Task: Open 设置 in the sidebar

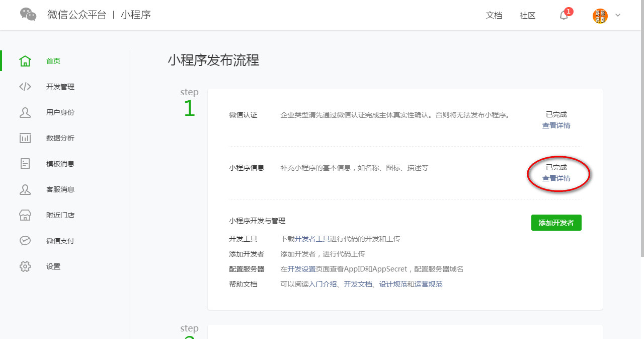Action: tap(53, 266)
